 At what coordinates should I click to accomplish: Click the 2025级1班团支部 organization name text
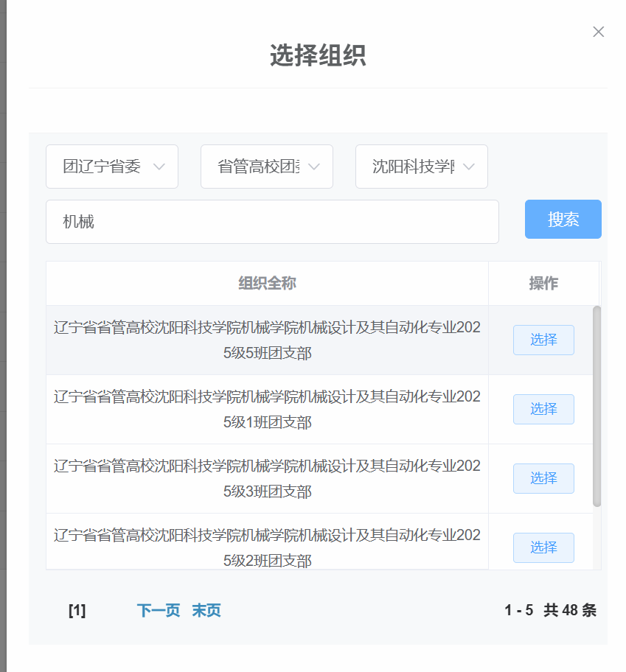click(x=267, y=410)
